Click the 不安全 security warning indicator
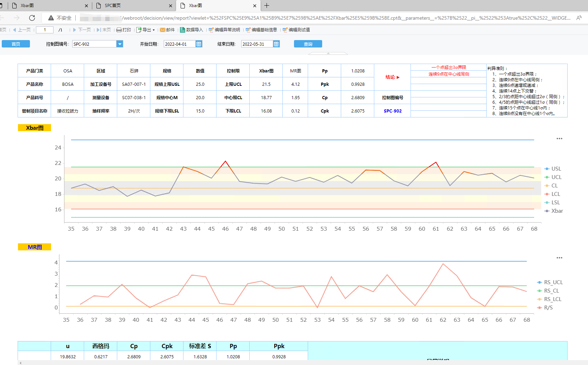Screen dimensions: 588x365 [60, 18]
